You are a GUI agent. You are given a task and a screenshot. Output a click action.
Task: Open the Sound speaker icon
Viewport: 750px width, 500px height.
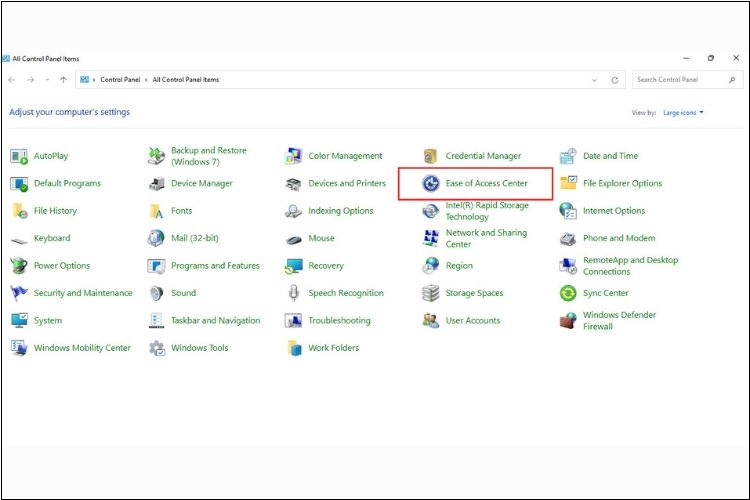tap(156, 293)
